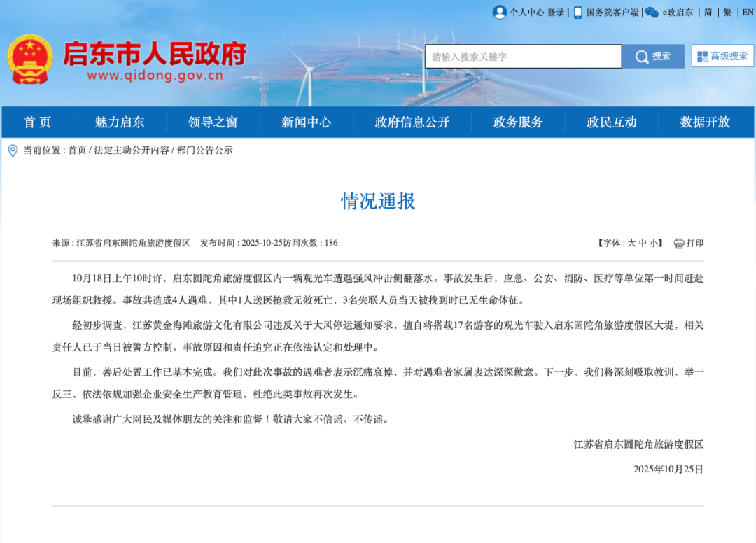
Task: Click the personal center user avatar icon
Action: coord(500,12)
